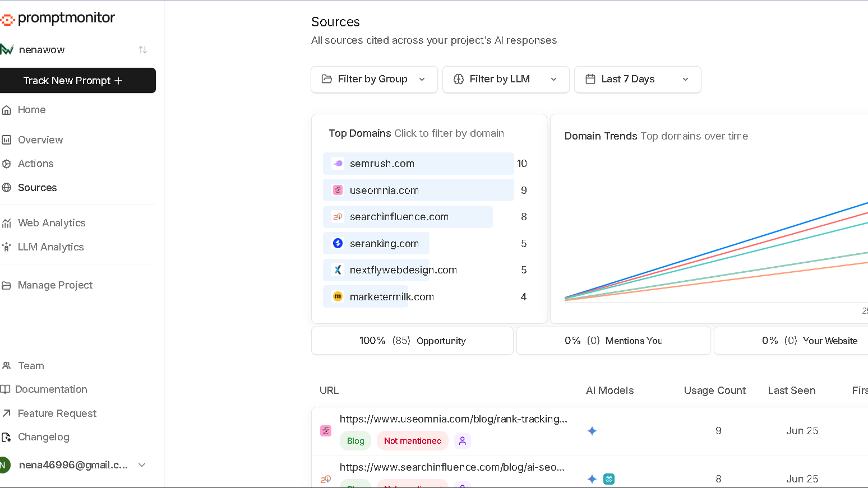868x488 pixels.
Task: Filter by searchinfluence.com domain
Action: tap(408, 217)
